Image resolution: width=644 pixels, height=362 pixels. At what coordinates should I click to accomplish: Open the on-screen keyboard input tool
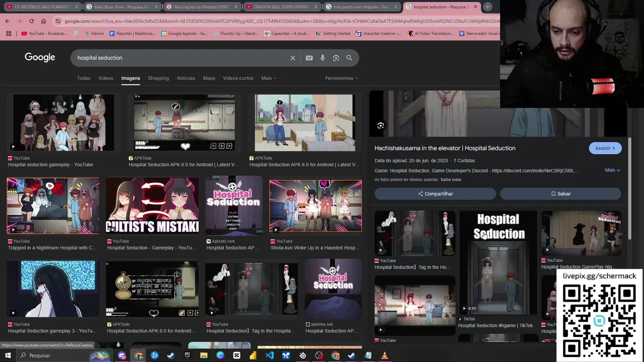[x=309, y=58]
